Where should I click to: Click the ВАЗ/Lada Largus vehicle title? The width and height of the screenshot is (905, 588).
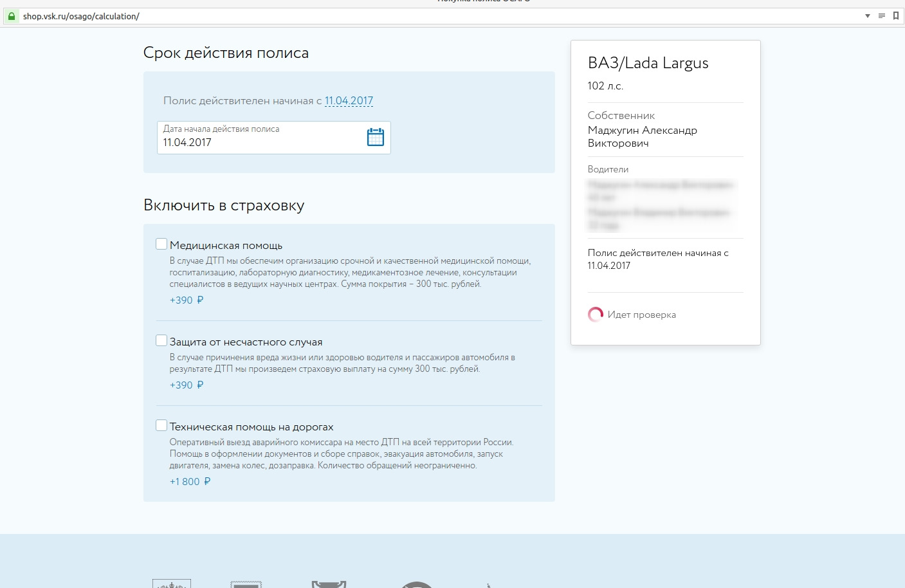[648, 63]
